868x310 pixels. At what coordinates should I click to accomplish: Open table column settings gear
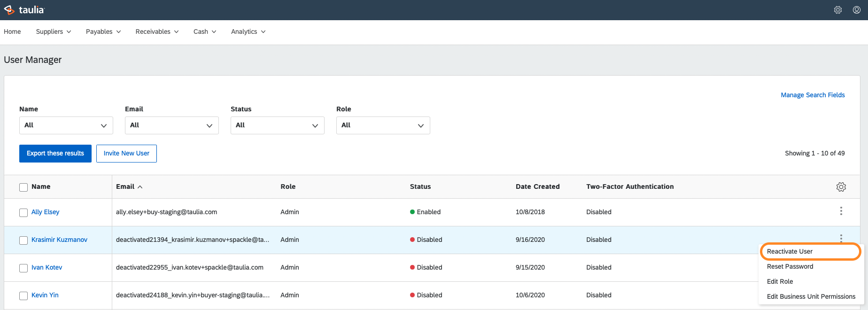click(x=841, y=187)
